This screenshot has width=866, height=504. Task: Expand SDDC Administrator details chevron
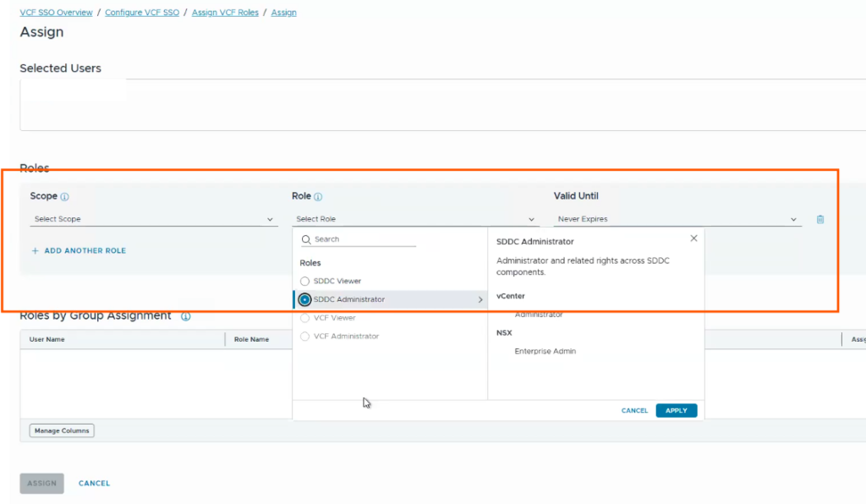coord(480,299)
